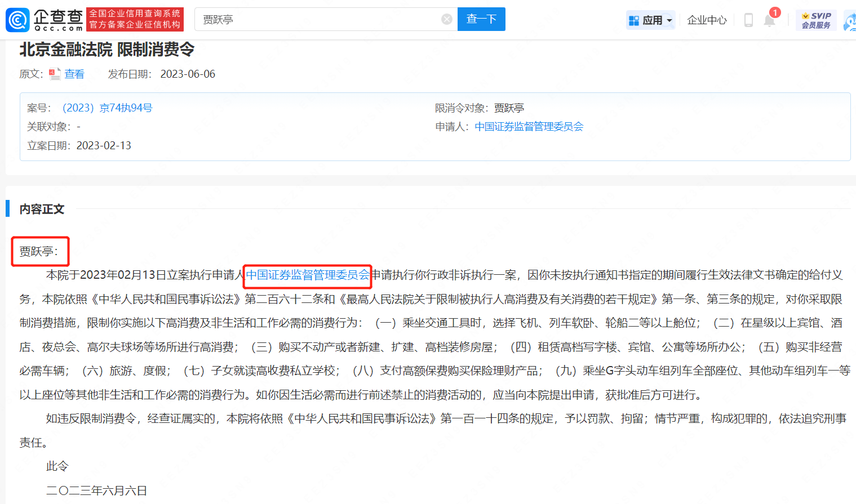Open the mobile phone app icon
The width and height of the screenshot is (856, 504).
(748, 20)
